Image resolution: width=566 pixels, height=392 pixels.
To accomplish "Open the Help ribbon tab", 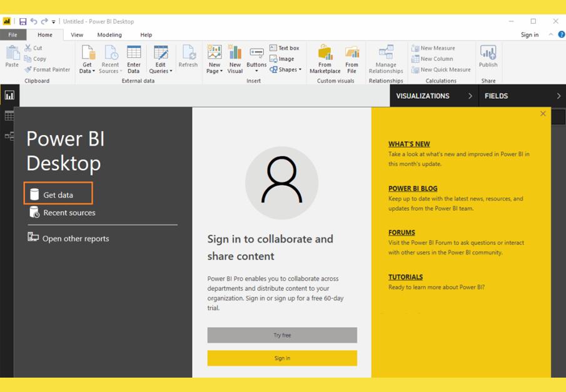I will [x=146, y=34].
